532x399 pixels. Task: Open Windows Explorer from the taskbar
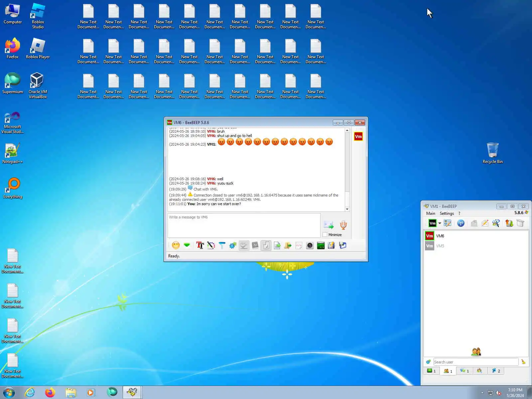tap(70, 393)
